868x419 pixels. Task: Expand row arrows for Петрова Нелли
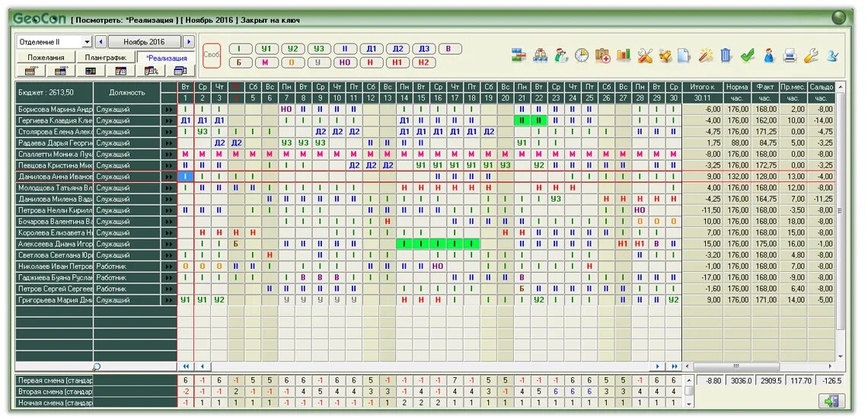pos(169,210)
